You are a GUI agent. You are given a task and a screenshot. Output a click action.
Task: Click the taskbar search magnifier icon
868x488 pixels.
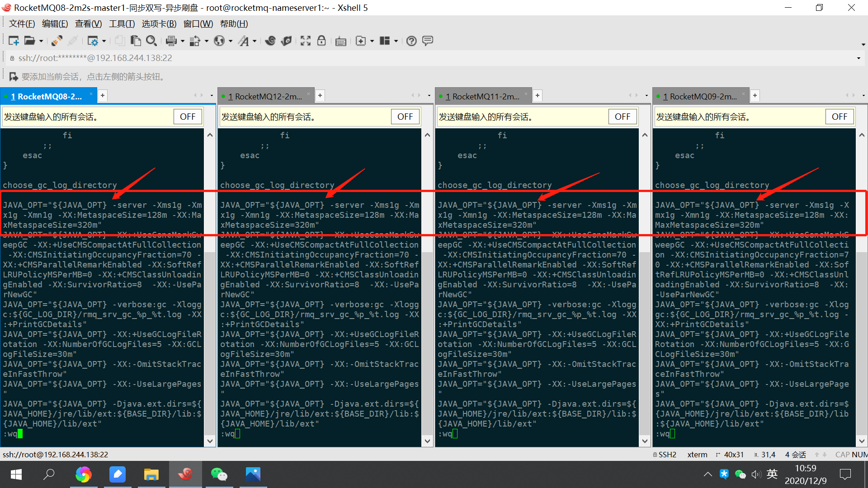coord(49,474)
